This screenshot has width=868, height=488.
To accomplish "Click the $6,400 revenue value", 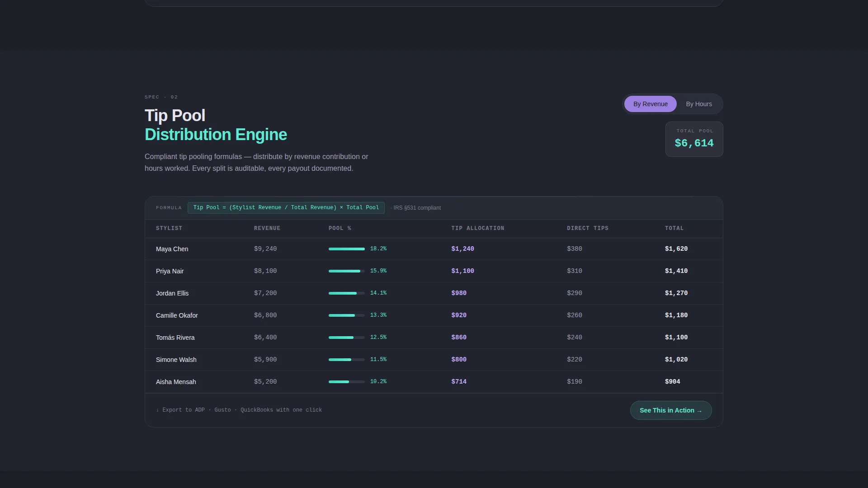I will [x=265, y=338].
